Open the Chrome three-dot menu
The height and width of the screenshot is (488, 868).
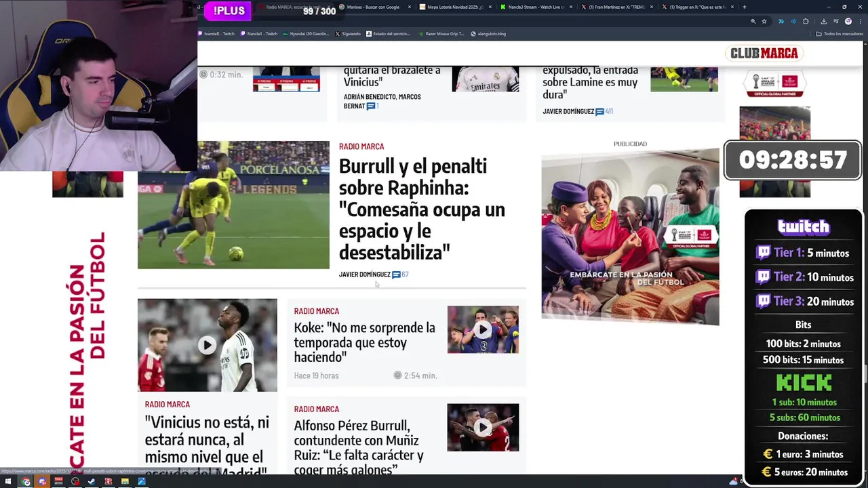click(x=859, y=21)
